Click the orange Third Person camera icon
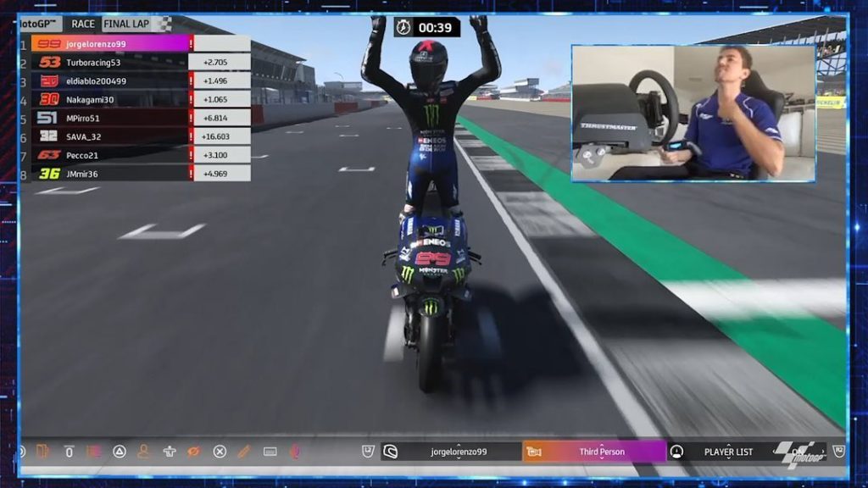 tap(534, 452)
